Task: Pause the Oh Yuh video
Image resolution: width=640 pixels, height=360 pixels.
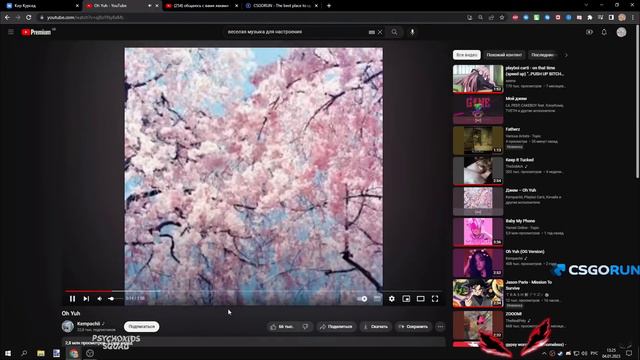Action: (72, 299)
